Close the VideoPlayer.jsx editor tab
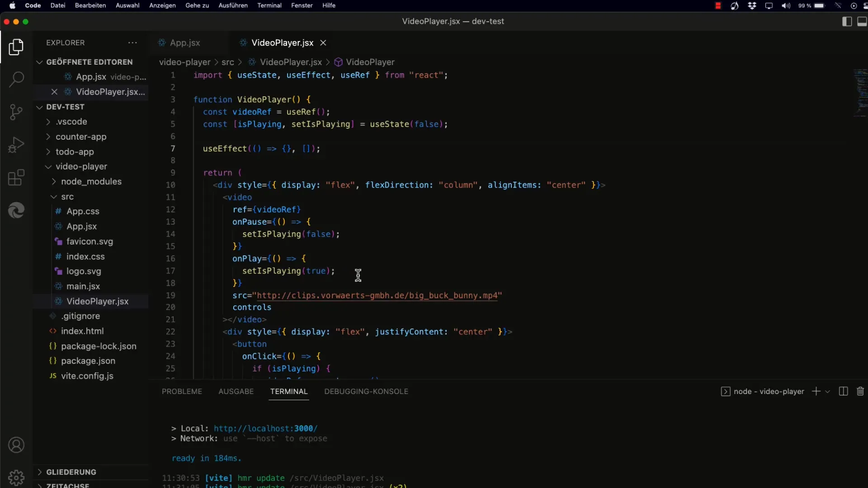Screen dimensions: 868x488 click(323, 42)
